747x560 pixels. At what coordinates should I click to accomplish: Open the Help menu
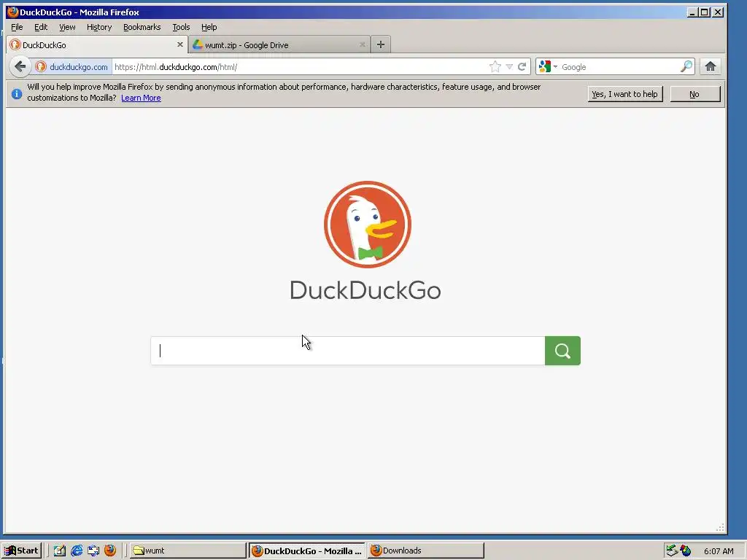pos(209,27)
